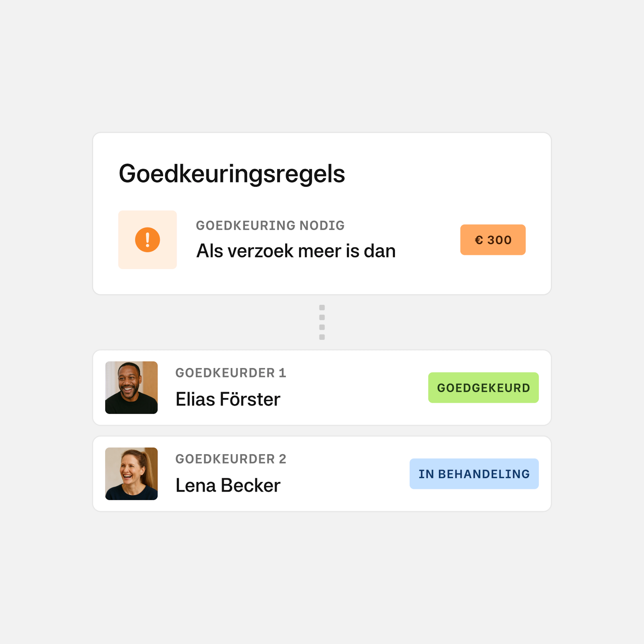Click the Goedkeuringsregels heading
The width and height of the screenshot is (644, 644).
click(232, 174)
